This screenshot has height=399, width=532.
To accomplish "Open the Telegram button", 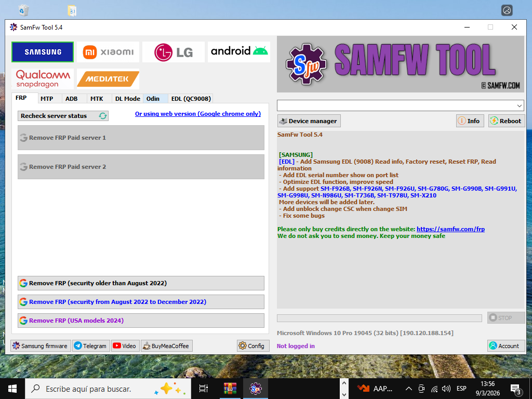I will [91, 345].
